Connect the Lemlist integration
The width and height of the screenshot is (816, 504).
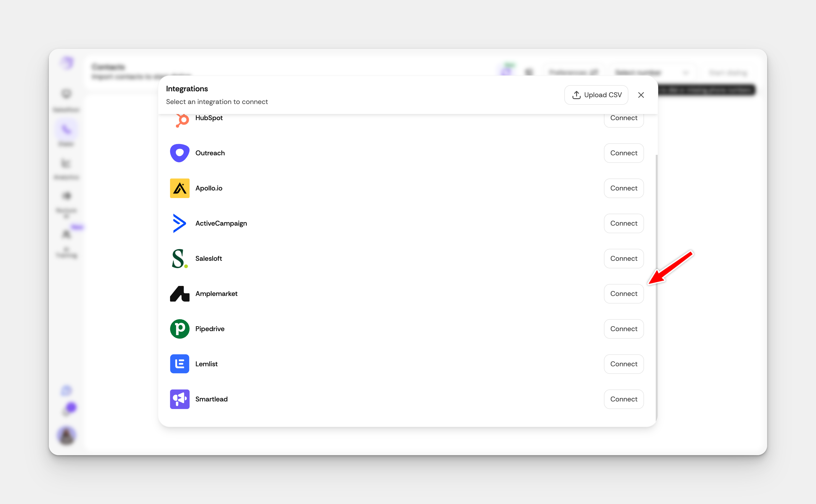click(623, 364)
